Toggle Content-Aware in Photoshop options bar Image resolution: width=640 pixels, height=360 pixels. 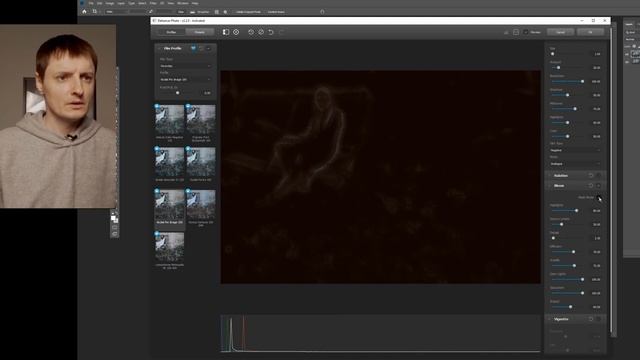pos(276,12)
